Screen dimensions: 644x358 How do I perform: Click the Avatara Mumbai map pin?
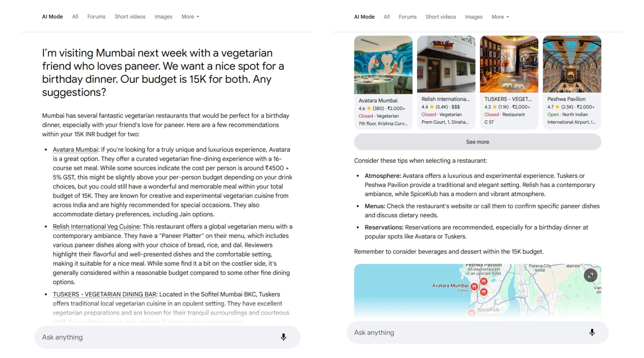[474, 287]
